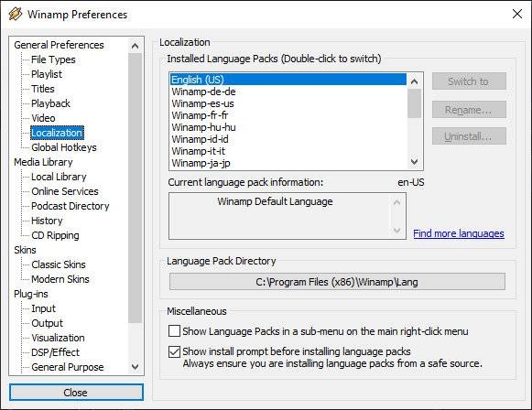Disable Show install prompt checkbox
Viewport: 532px width, 410px height.
click(174, 351)
